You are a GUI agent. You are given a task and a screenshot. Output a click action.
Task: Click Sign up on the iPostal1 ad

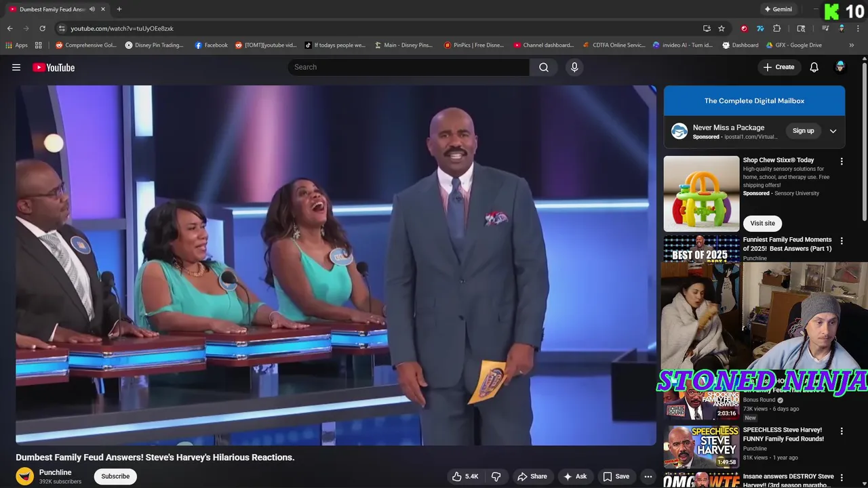(x=804, y=131)
